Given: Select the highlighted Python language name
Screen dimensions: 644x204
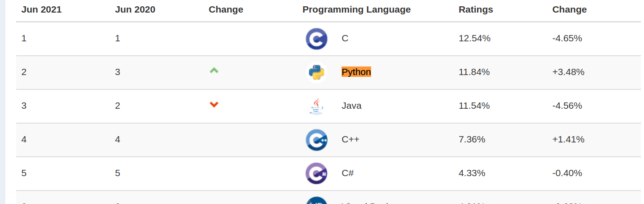Looking at the screenshot, I should coord(356,72).
